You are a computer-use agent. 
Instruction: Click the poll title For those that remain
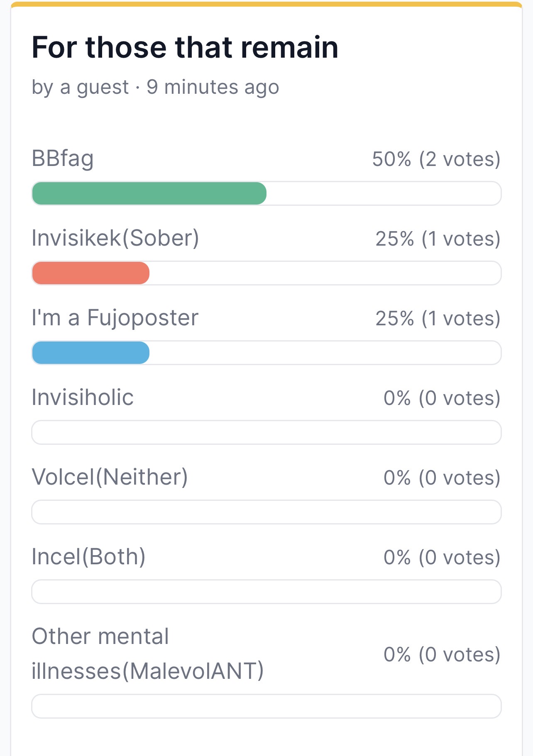point(185,47)
